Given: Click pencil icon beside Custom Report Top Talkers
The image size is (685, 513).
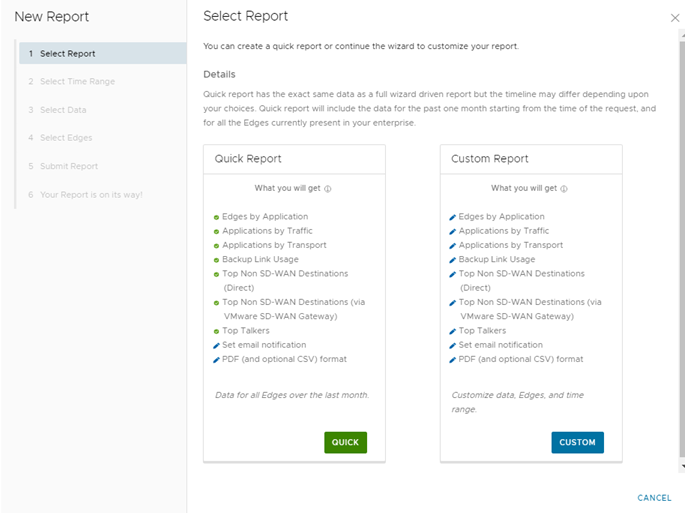Looking at the screenshot, I should 453,331.
